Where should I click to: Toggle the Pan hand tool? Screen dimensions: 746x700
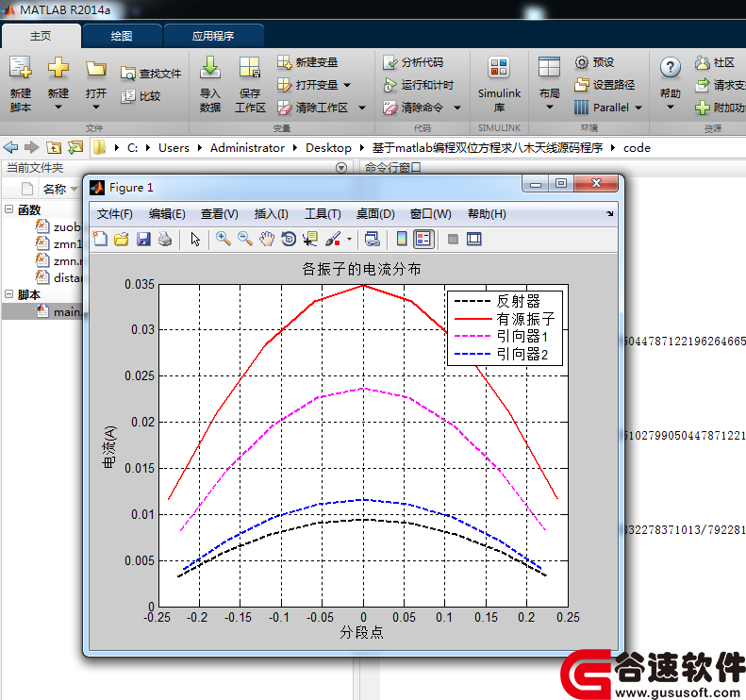[x=267, y=239]
